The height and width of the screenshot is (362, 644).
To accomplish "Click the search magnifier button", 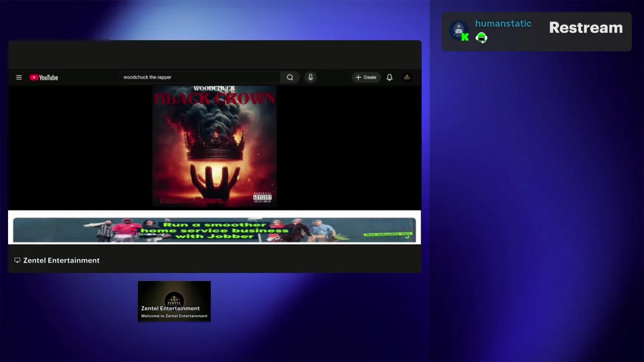I will pyautogui.click(x=290, y=77).
